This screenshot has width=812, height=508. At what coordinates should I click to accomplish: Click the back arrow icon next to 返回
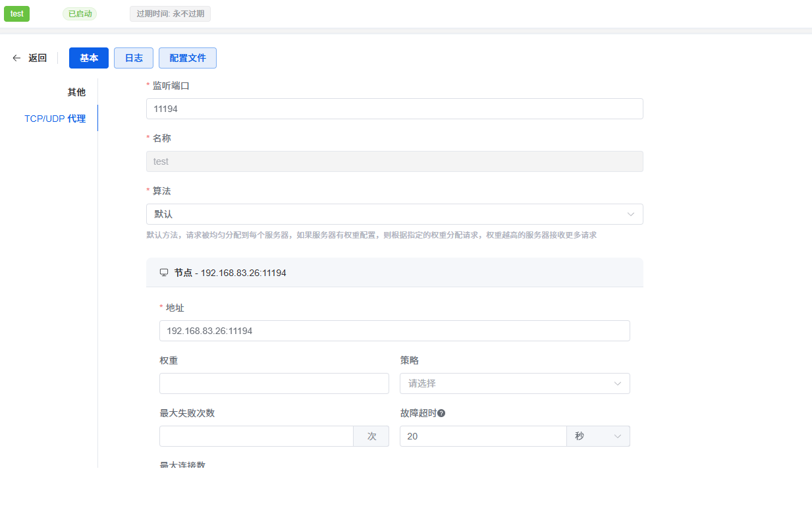[17, 58]
